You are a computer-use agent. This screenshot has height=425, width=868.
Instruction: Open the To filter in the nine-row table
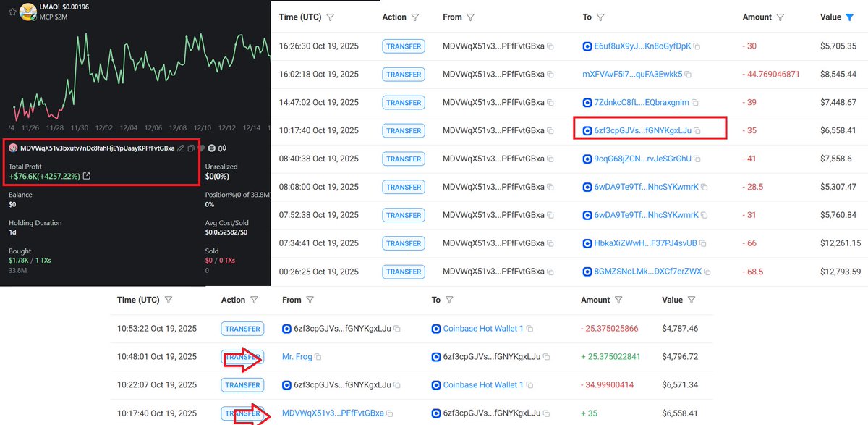tap(600, 17)
